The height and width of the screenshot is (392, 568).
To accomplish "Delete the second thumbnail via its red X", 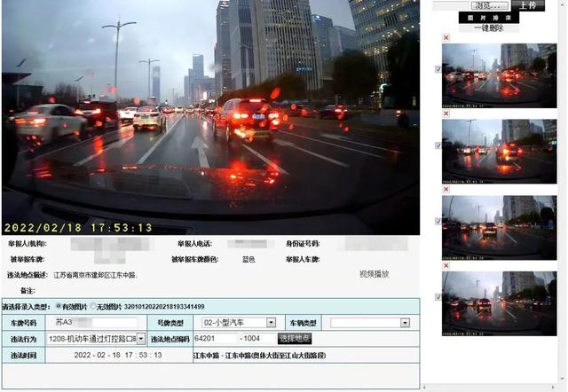I will tap(446, 114).
